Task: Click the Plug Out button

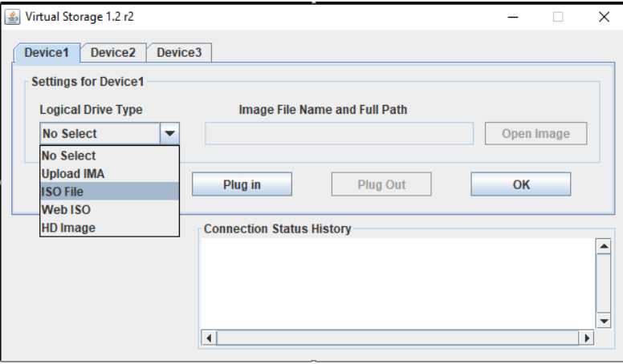Action: (x=381, y=184)
